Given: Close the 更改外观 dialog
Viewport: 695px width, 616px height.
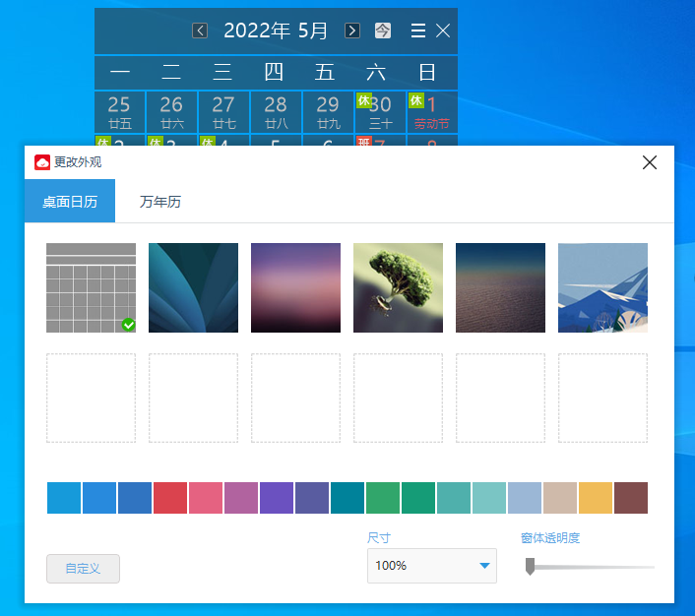Looking at the screenshot, I should click(650, 162).
